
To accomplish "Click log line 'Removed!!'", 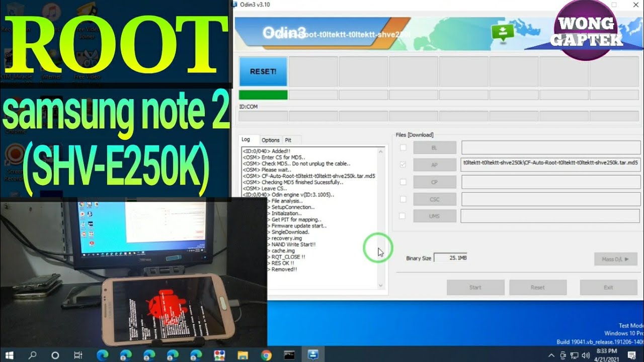I will click(284, 269).
